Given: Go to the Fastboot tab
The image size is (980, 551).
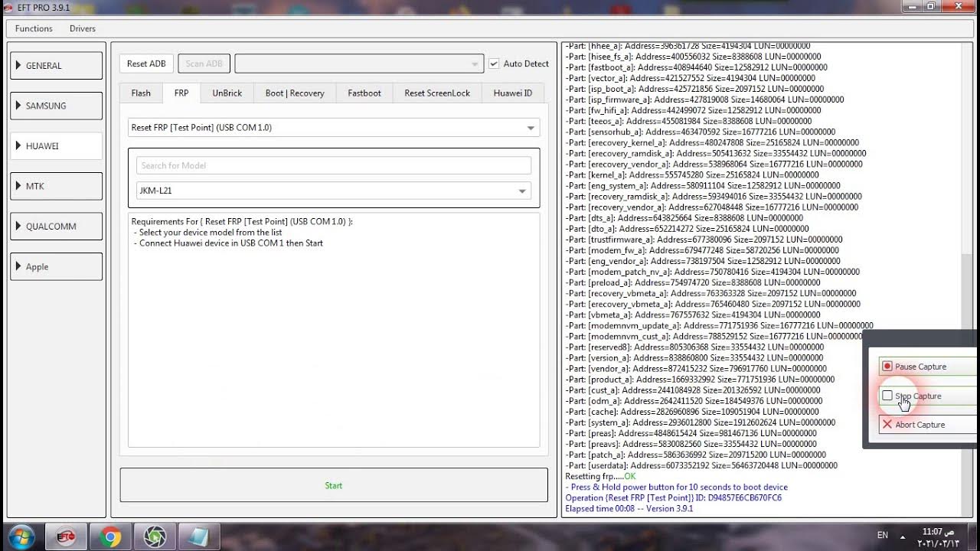Looking at the screenshot, I should point(364,93).
